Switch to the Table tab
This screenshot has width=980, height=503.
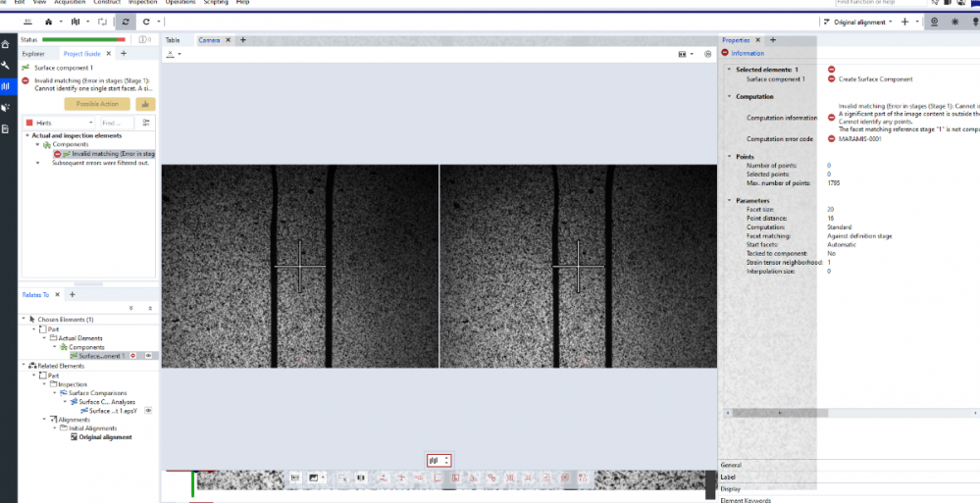coord(173,40)
